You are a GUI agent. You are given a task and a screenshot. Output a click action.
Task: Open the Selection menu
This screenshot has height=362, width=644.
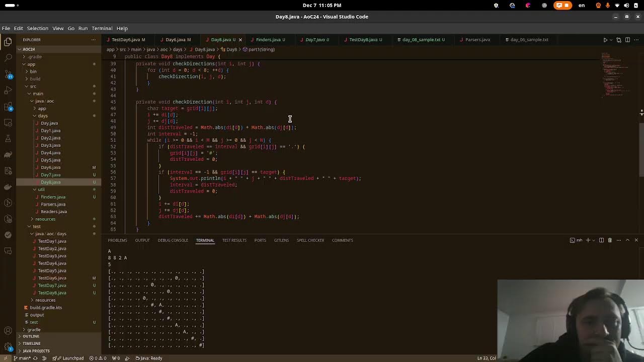click(38, 29)
